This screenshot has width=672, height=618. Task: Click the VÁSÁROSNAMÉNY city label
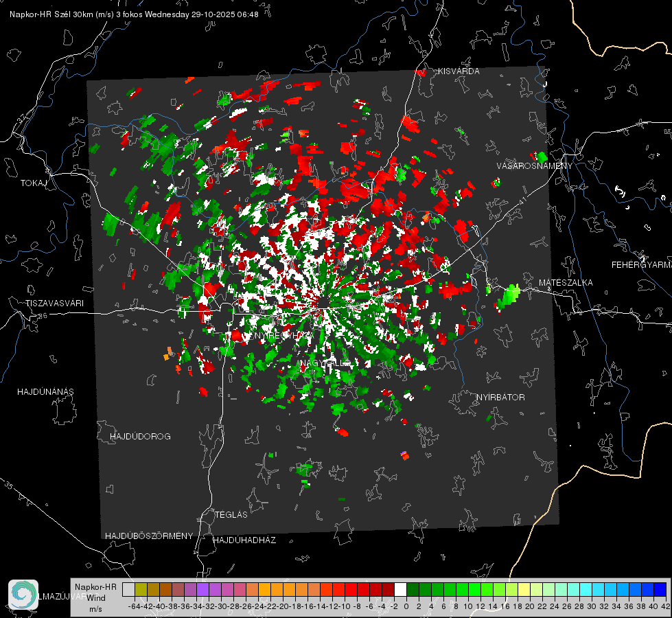(534, 166)
